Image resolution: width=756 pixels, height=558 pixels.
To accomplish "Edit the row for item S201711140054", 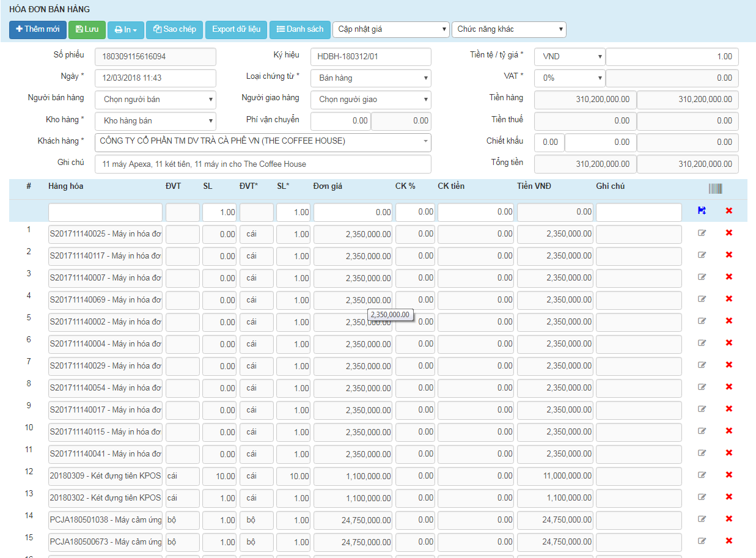I will pos(702,387).
